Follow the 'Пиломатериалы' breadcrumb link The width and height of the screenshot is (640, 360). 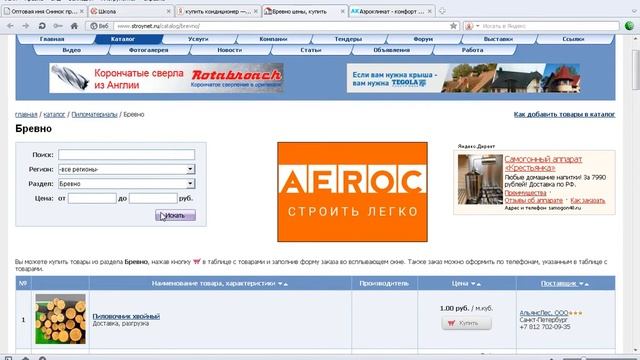point(94,114)
